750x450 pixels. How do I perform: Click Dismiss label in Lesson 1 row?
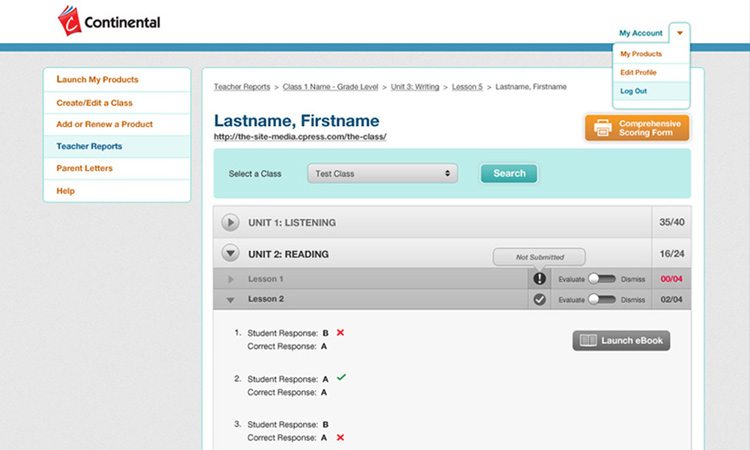[x=633, y=279]
